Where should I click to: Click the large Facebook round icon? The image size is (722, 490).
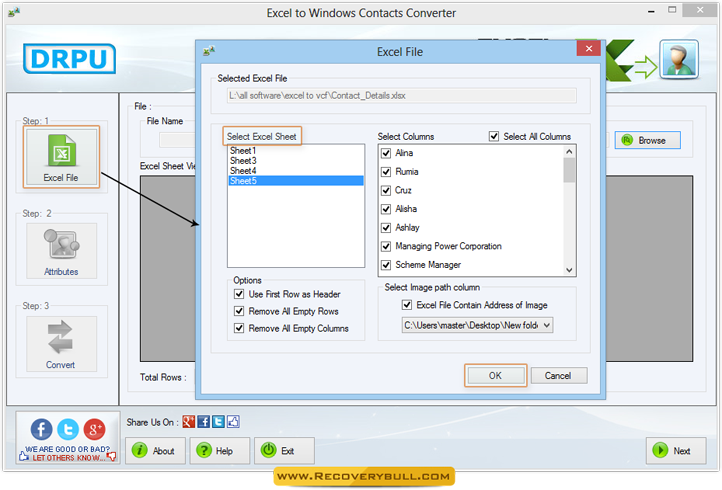coord(41,429)
